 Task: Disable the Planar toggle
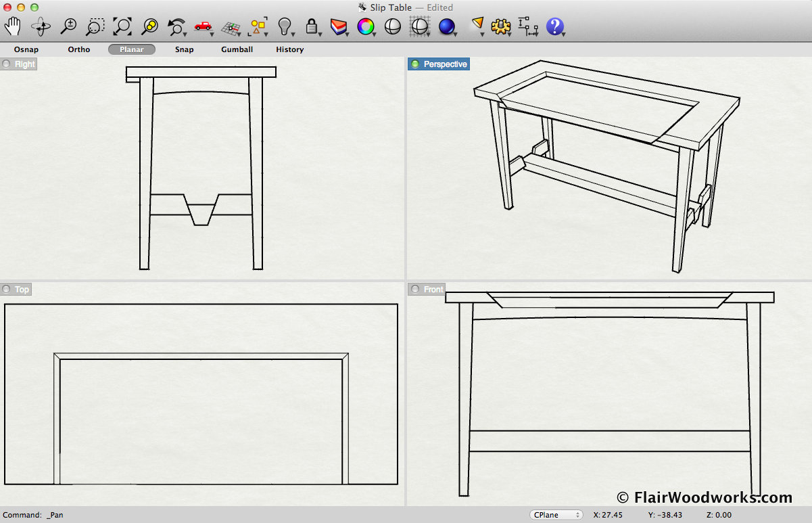click(132, 49)
